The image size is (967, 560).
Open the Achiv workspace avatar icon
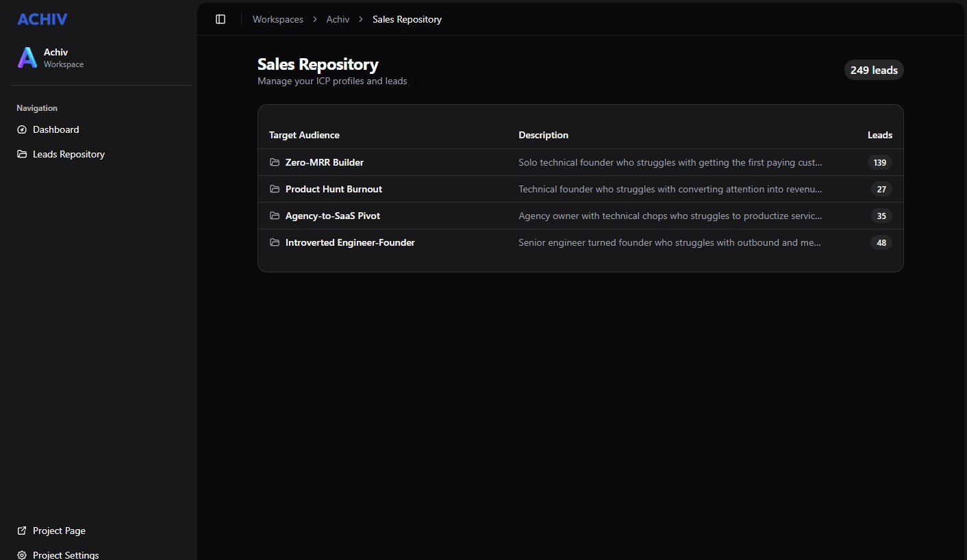(x=27, y=58)
